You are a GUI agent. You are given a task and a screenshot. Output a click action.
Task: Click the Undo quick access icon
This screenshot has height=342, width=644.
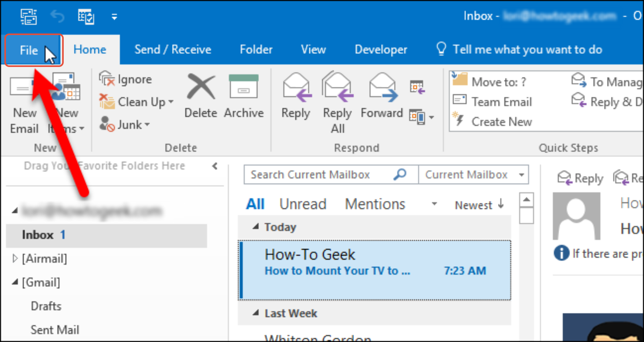pos(57,16)
